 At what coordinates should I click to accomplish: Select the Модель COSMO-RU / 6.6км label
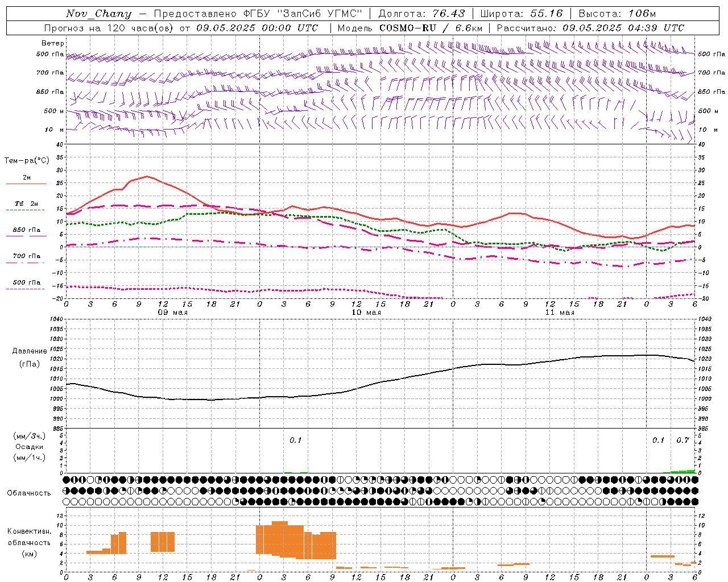409,28
